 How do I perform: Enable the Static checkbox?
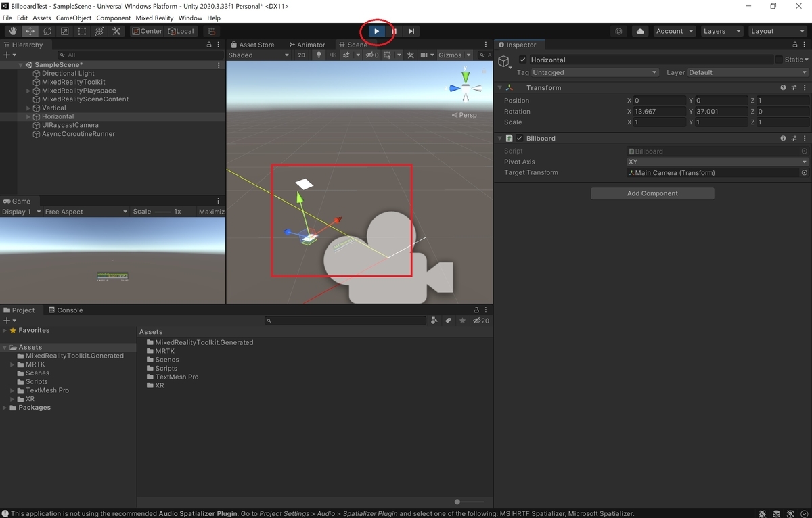(779, 60)
